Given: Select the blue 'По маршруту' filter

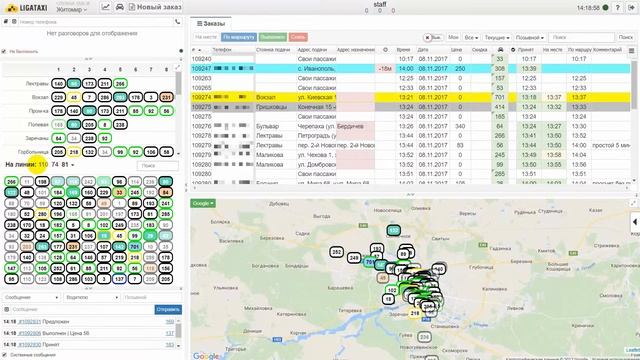Looking at the screenshot, I should pyautogui.click(x=239, y=37).
